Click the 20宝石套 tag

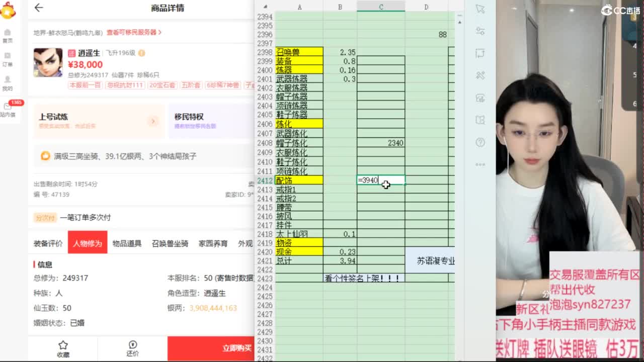coord(163,85)
